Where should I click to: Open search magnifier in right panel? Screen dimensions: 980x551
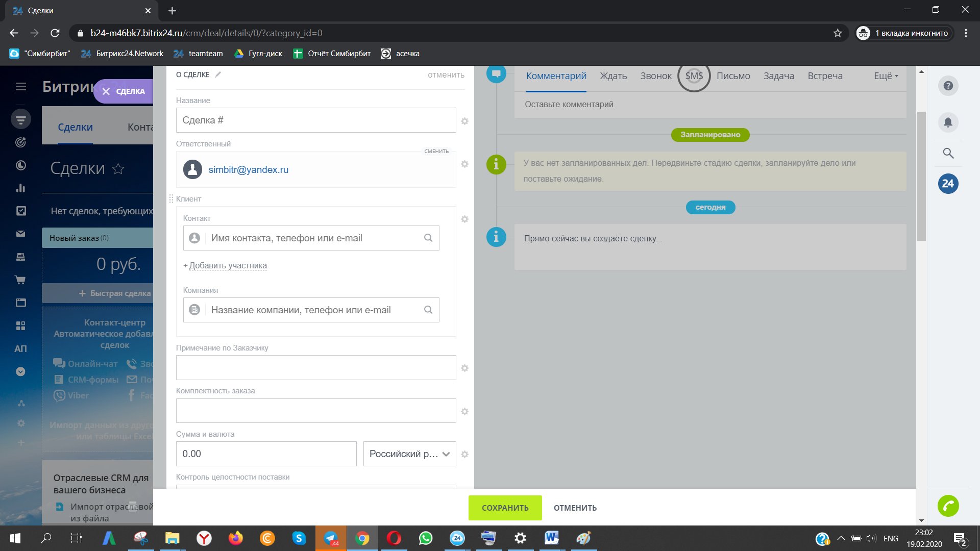tap(948, 153)
